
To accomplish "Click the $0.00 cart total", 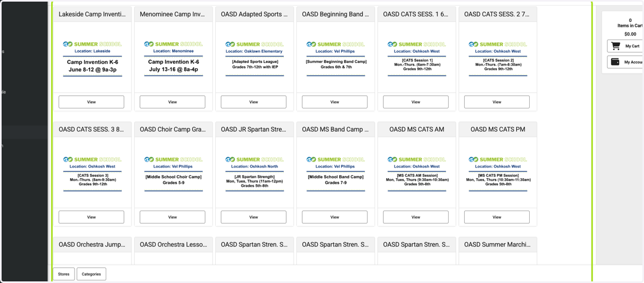I will pos(630,34).
